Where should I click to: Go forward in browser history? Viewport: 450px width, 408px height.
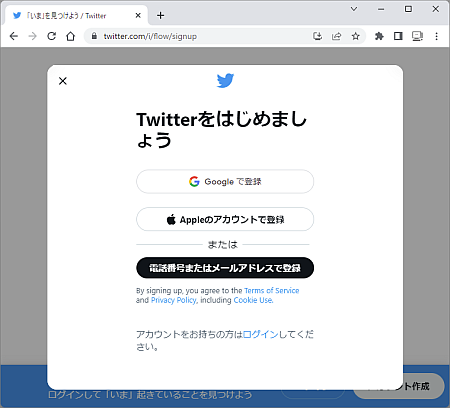(32, 36)
